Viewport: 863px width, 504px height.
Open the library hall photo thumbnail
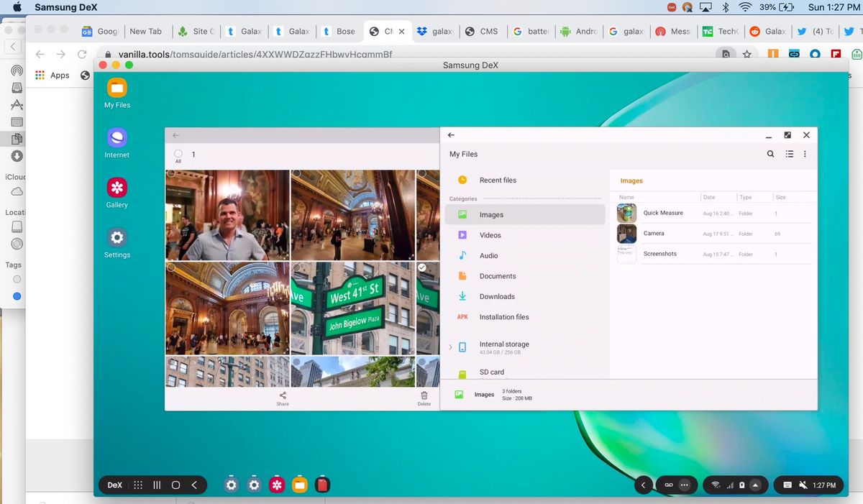[352, 214]
